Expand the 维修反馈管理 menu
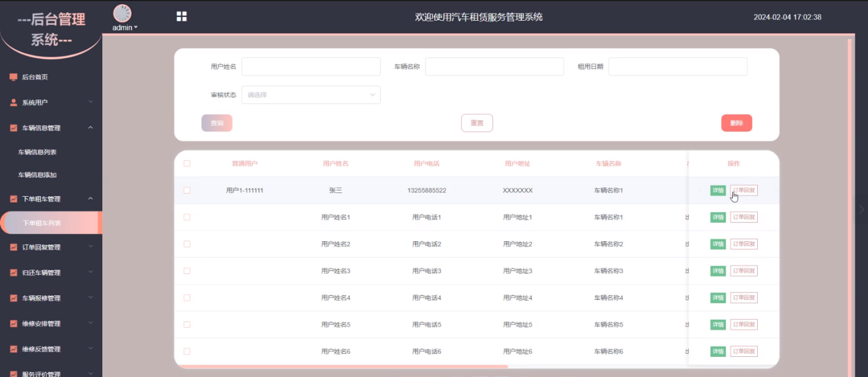This screenshot has height=377, width=868. (x=91, y=350)
